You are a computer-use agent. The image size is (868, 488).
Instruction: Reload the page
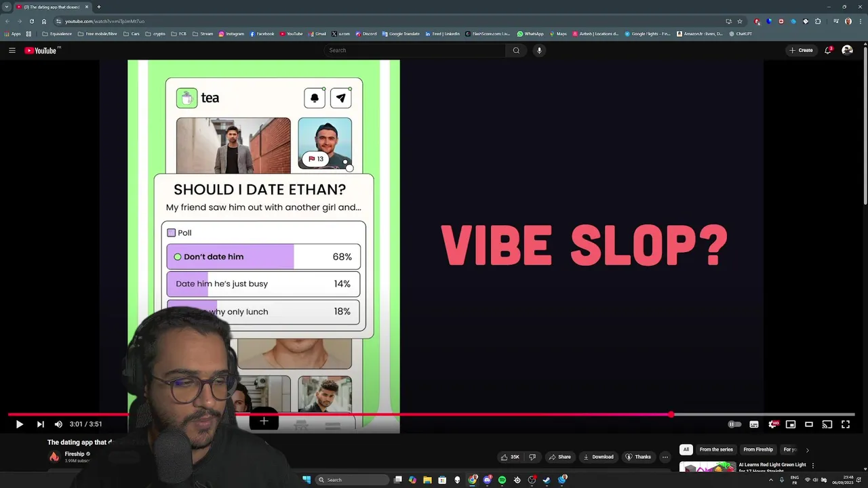pos(31,21)
